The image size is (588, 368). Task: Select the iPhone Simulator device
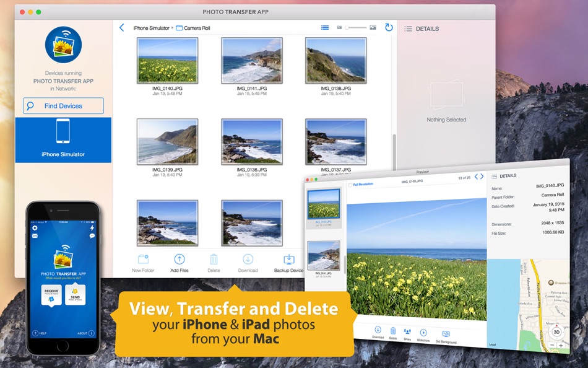point(63,140)
